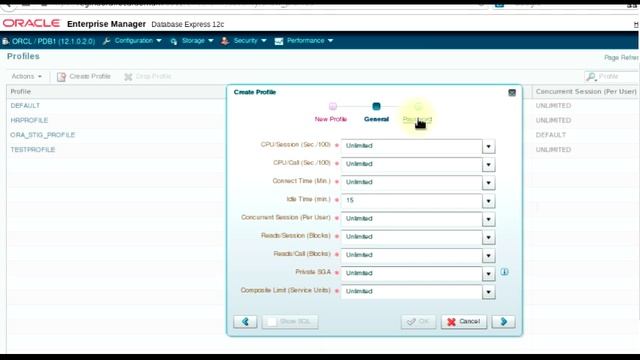Open the DEFAULT profile link
This screenshot has width=640, height=360.
pyautogui.click(x=25, y=106)
